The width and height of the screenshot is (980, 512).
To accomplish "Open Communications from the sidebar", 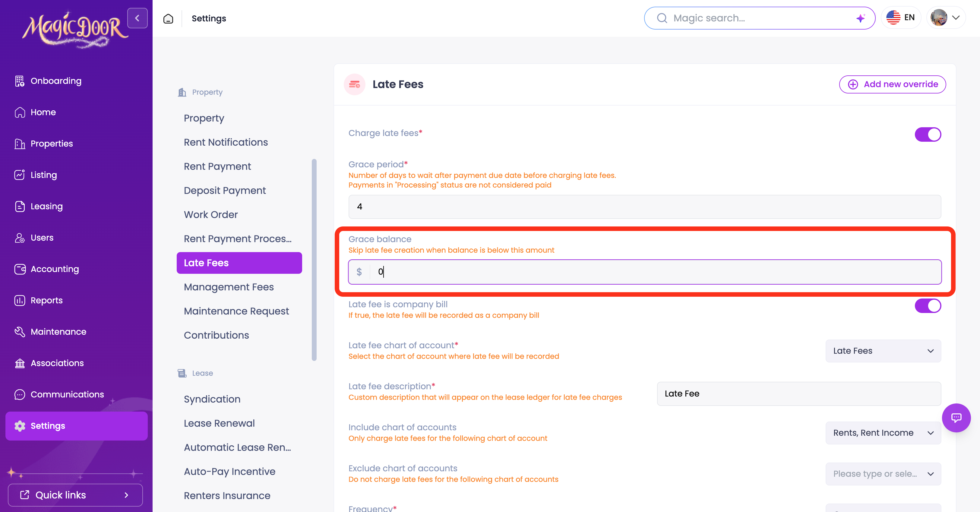I will pyautogui.click(x=67, y=394).
